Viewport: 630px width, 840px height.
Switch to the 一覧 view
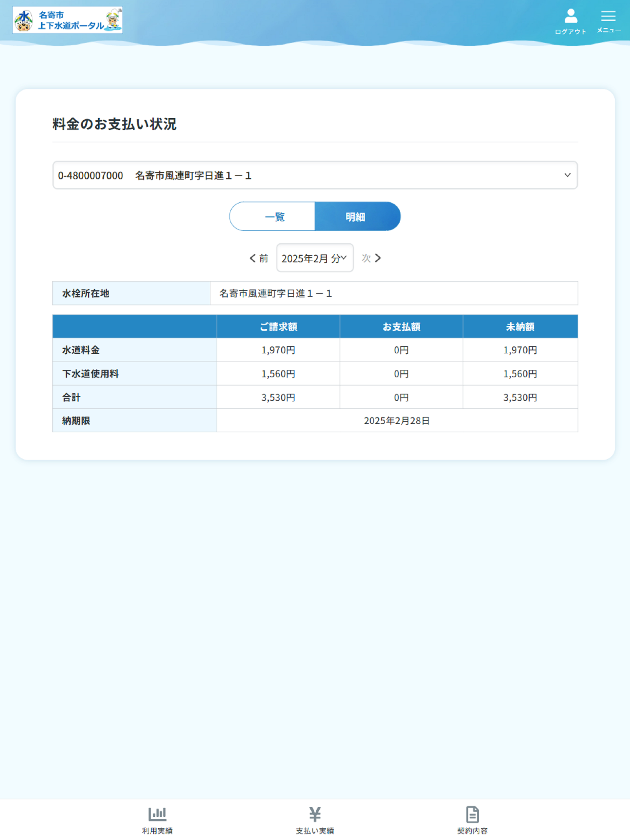tap(273, 216)
